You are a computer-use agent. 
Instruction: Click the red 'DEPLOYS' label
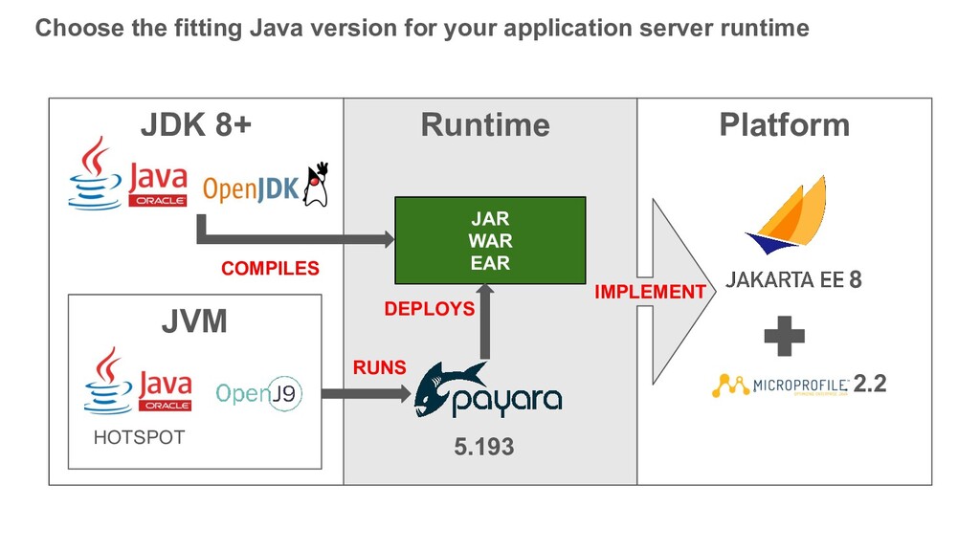[430, 309]
